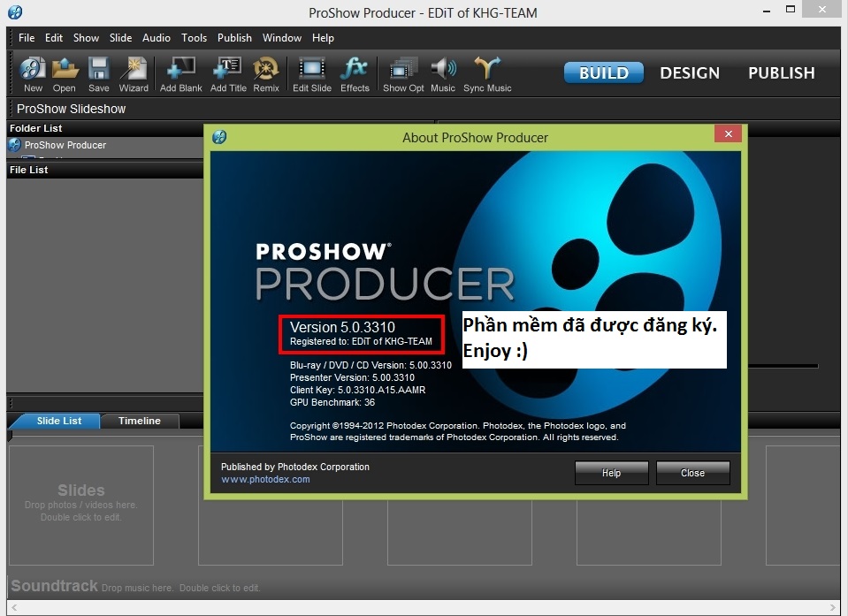Open the Show menu
Screen dimensions: 848x616
tap(86, 38)
